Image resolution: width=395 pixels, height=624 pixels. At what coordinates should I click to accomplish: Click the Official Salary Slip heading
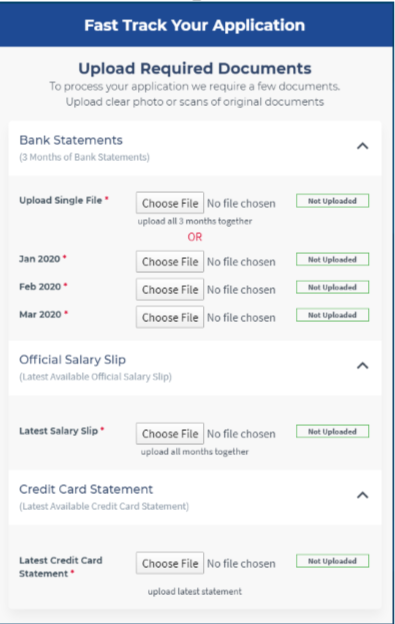(x=72, y=360)
